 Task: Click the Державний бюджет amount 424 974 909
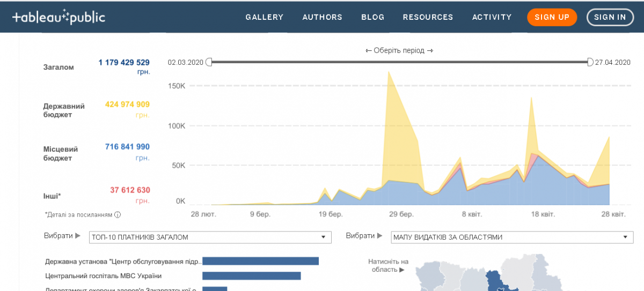127,105
